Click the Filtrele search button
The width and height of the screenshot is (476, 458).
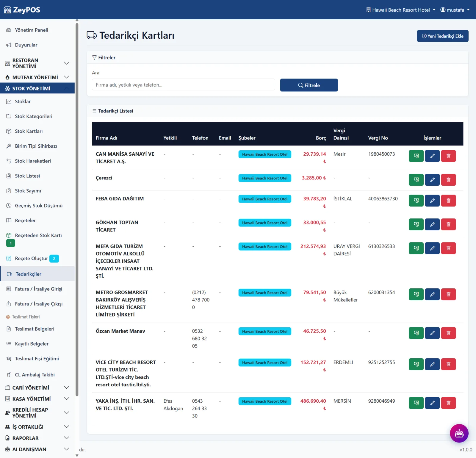click(x=309, y=85)
